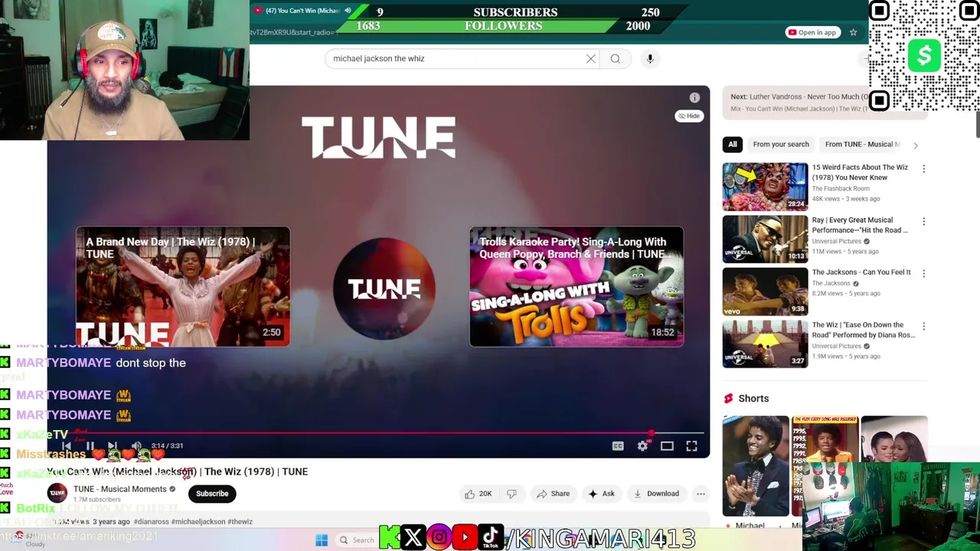Clear the YouTube search box text

pos(591,59)
